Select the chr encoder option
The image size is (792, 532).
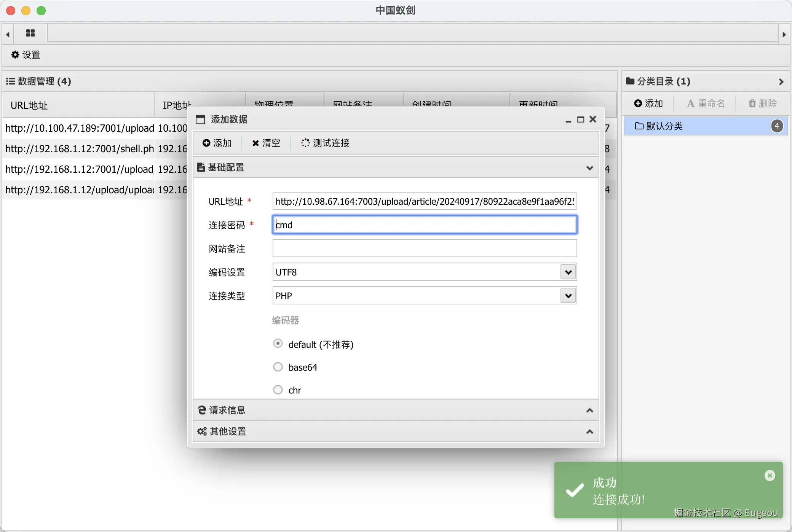pyautogui.click(x=278, y=390)
